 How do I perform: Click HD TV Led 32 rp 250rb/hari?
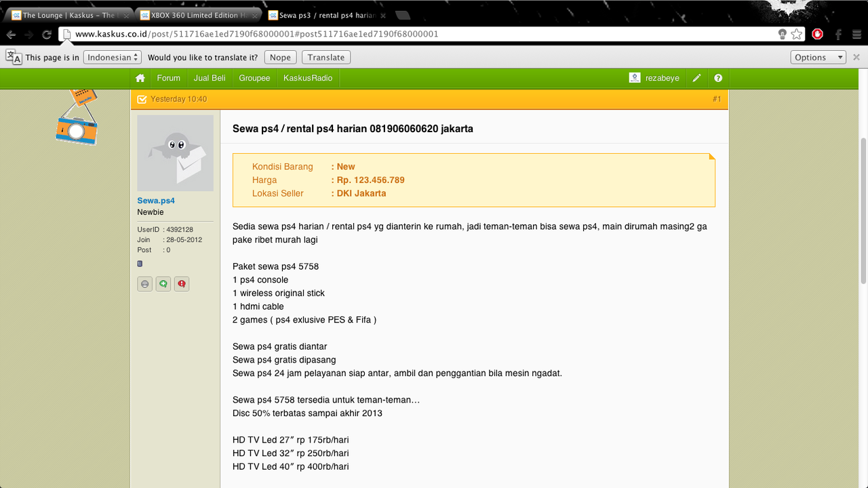pyautogui.click(x=291, y=453)
